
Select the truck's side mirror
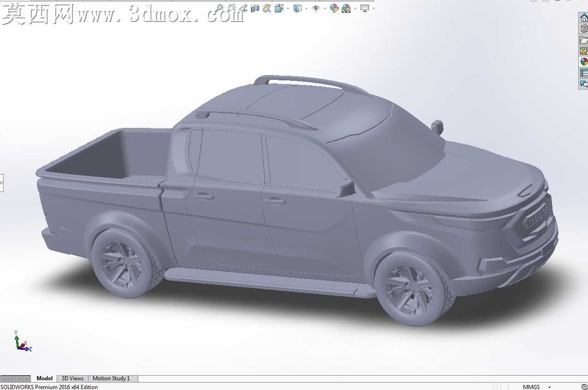point(346,188)
